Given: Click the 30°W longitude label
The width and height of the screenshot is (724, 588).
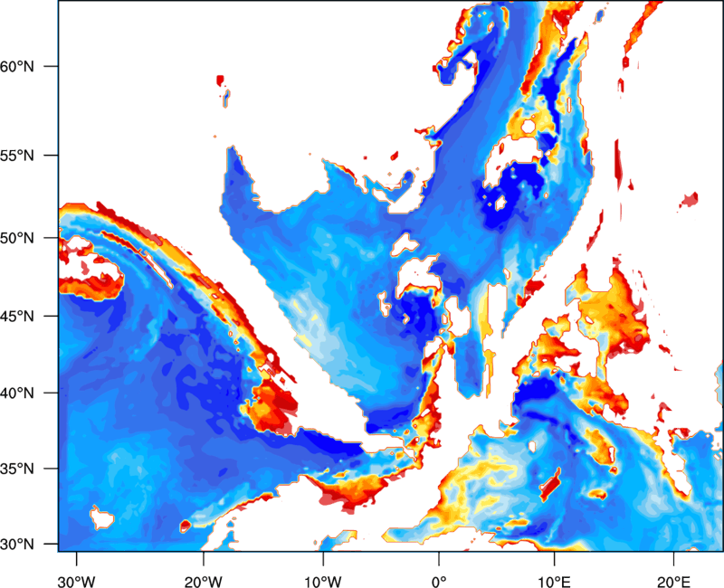Looking at the screenshot, I should (x=76, y=582).
